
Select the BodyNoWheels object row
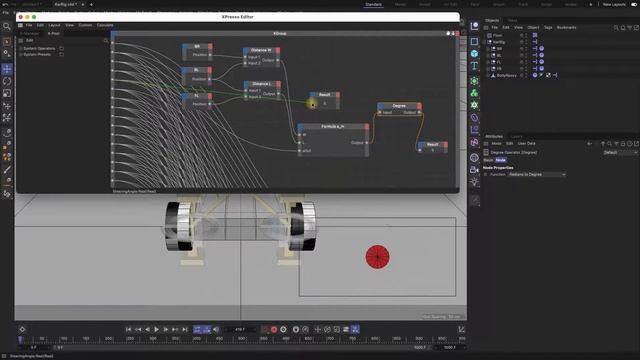[507, 76]
